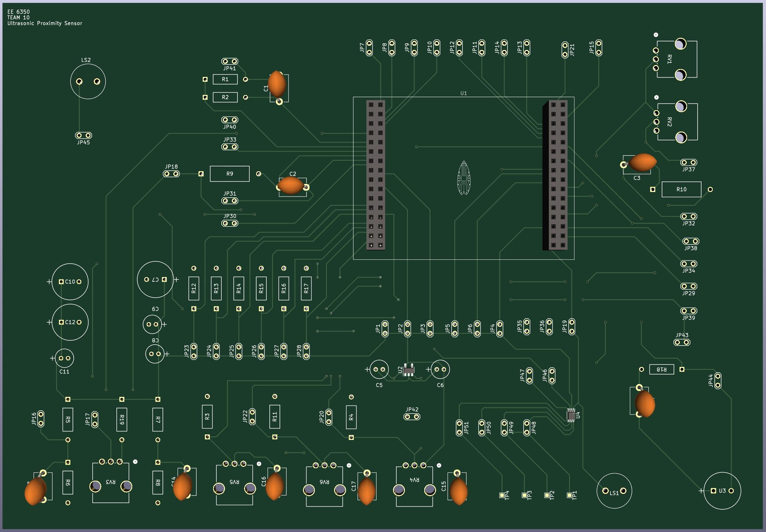
Task: Click the TP1 test point pad
Action: pos(569,496)
